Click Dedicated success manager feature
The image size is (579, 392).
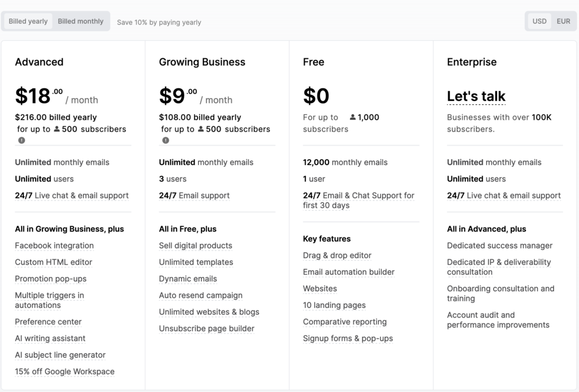tap(500, 246)
